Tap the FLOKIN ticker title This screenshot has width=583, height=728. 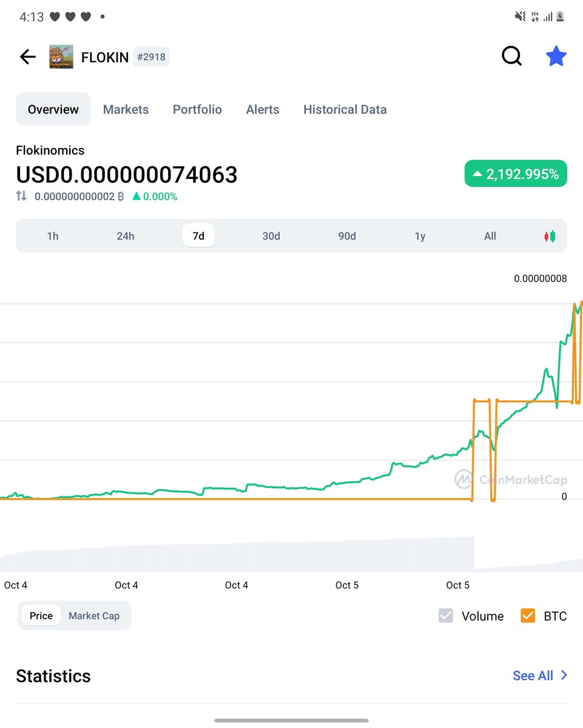105,58
